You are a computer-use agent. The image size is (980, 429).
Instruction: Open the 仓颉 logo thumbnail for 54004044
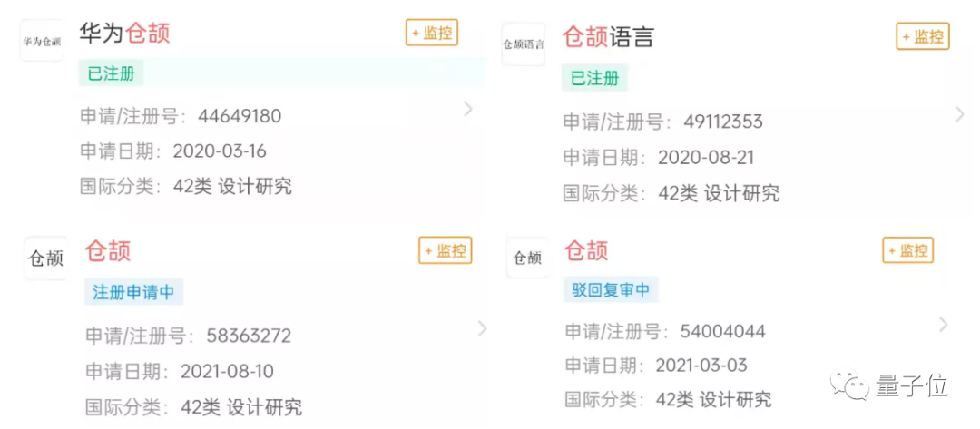(527, 258)
